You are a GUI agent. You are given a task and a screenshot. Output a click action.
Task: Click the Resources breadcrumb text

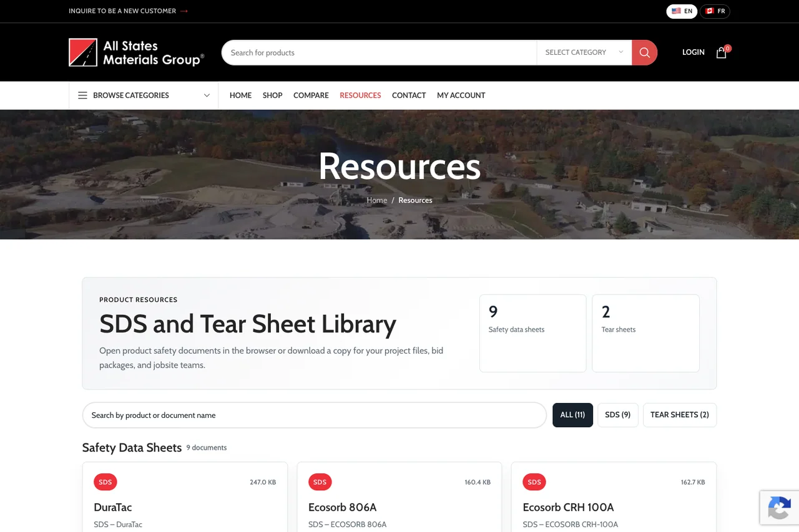click(x=415, y=200)
